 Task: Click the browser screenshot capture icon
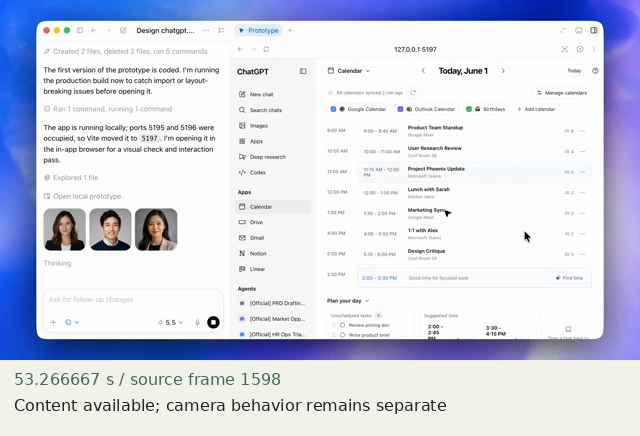pos(564,49)
